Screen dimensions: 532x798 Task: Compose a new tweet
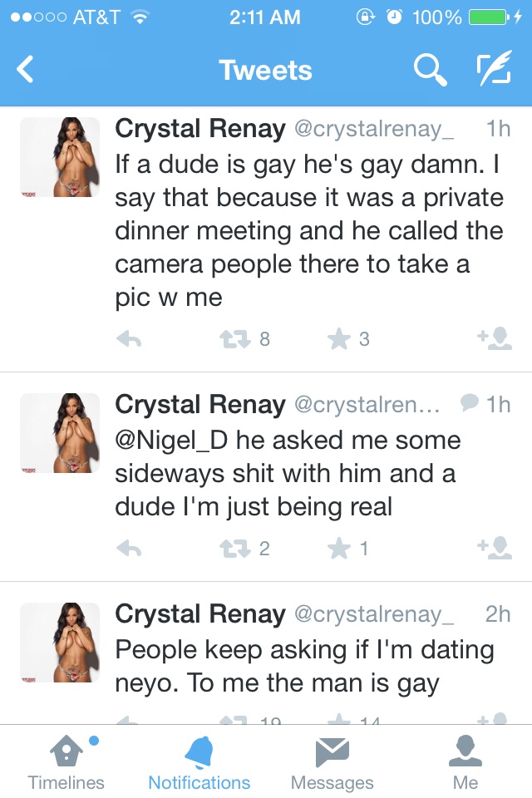coord(493,71)
